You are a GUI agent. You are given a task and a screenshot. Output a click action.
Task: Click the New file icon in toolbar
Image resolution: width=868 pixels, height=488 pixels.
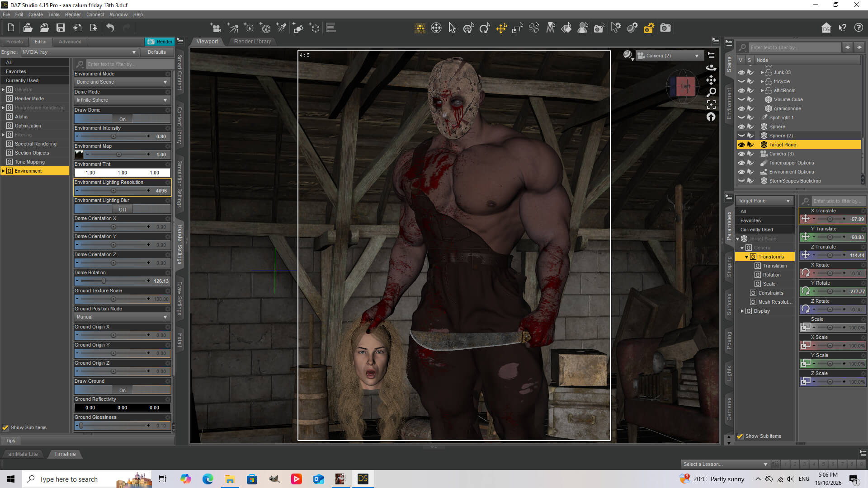(11, 28)
